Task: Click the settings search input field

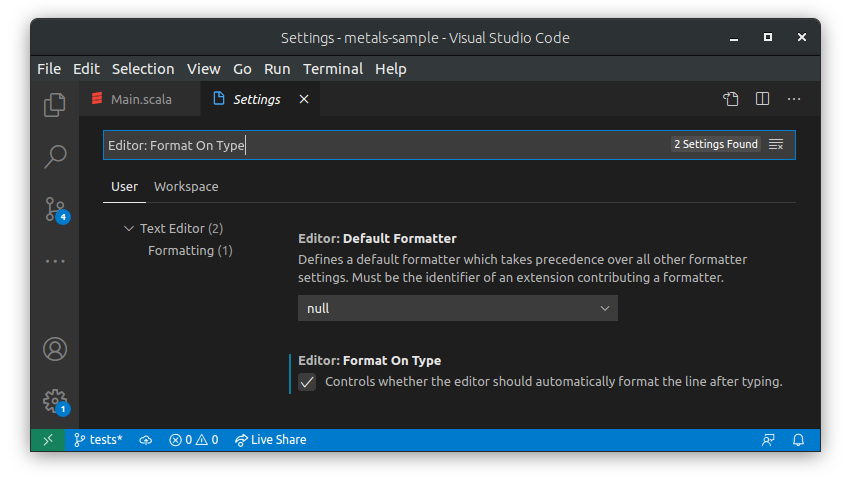Action: (400, 145)
